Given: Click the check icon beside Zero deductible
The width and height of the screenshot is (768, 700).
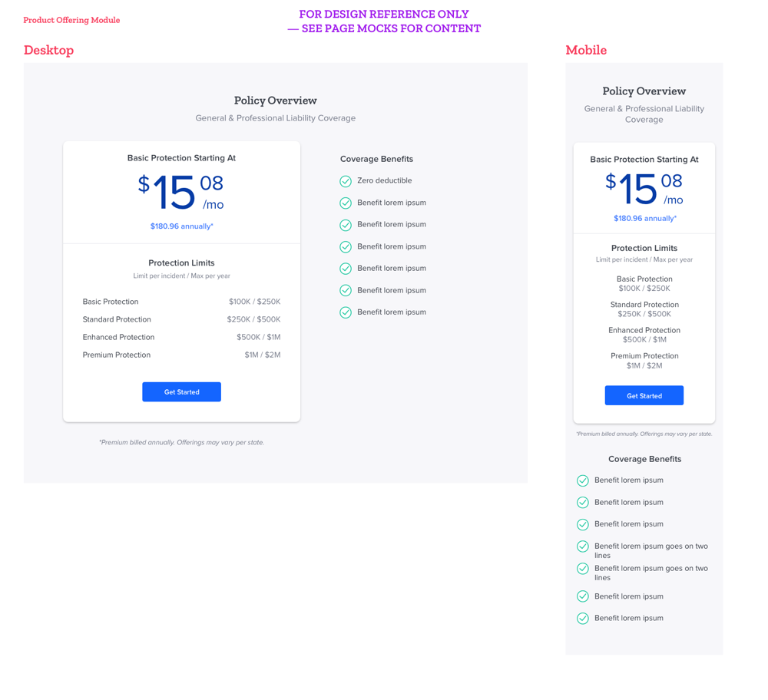Looking at the screenshot, I should 346,181.
